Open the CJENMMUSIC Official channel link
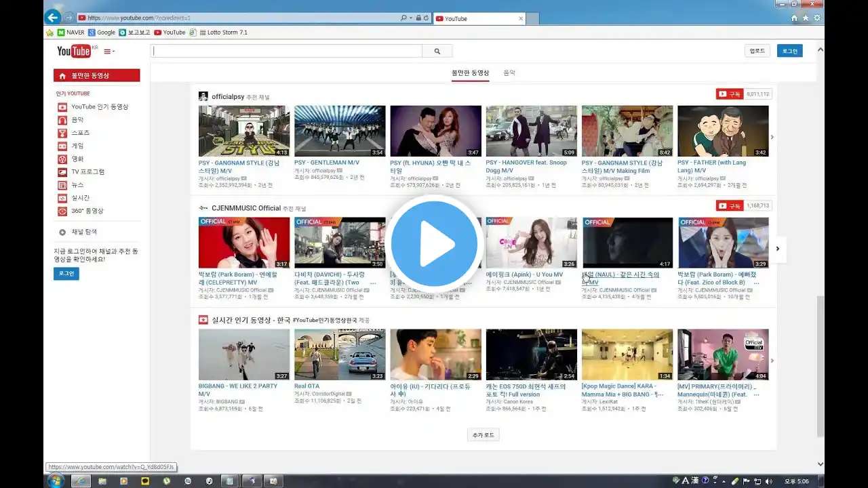Viewport: 868px width, 488px height. coord(246,208)
